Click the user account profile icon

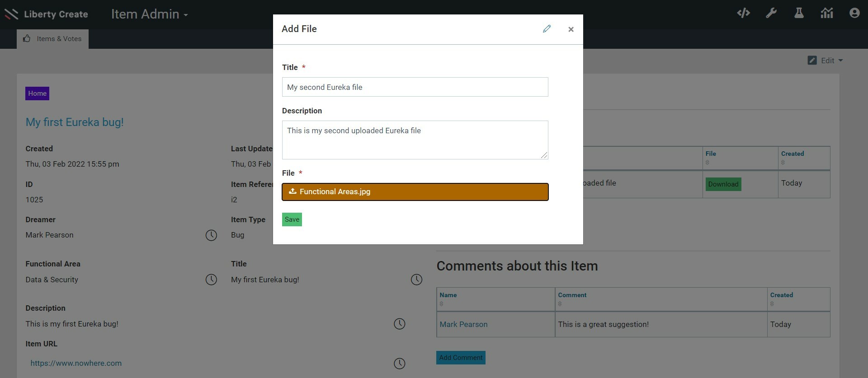[854, 13]
